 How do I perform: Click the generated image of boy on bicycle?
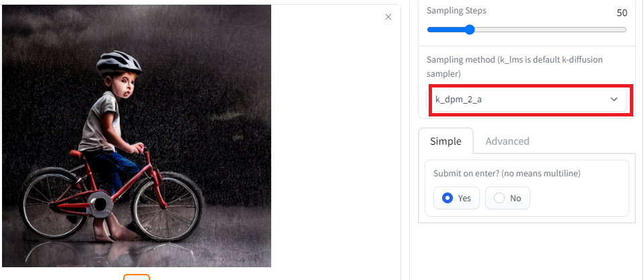click(137, 136)
